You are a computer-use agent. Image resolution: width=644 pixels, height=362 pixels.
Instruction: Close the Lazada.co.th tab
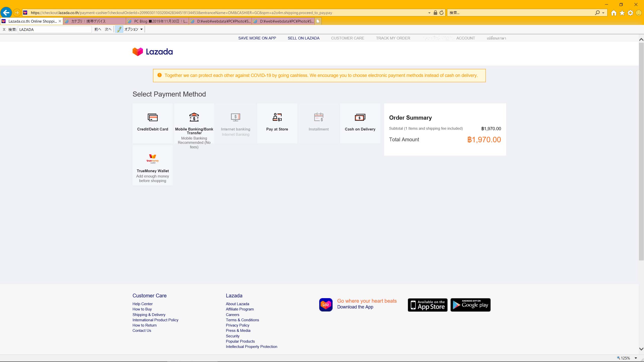(60, 21)
